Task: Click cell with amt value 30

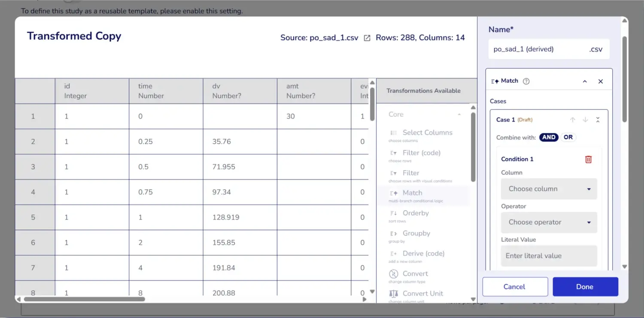Action: click(314, 116)
